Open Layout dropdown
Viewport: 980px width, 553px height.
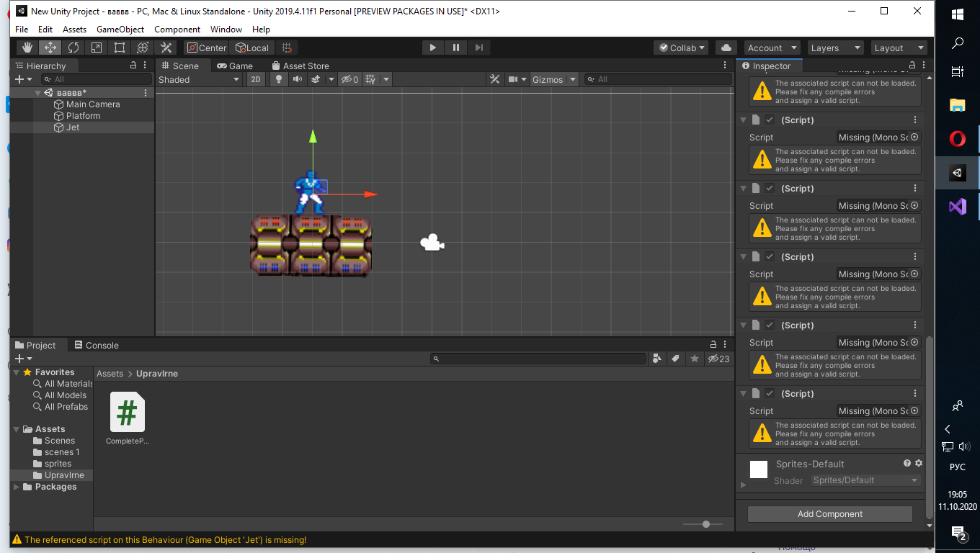[x=899, y=48]
